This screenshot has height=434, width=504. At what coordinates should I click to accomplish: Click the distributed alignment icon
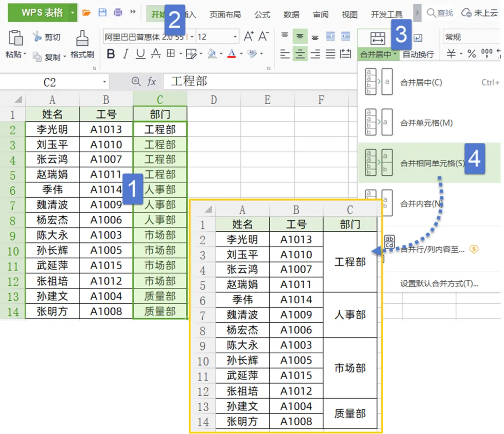(x=345, y=54)
